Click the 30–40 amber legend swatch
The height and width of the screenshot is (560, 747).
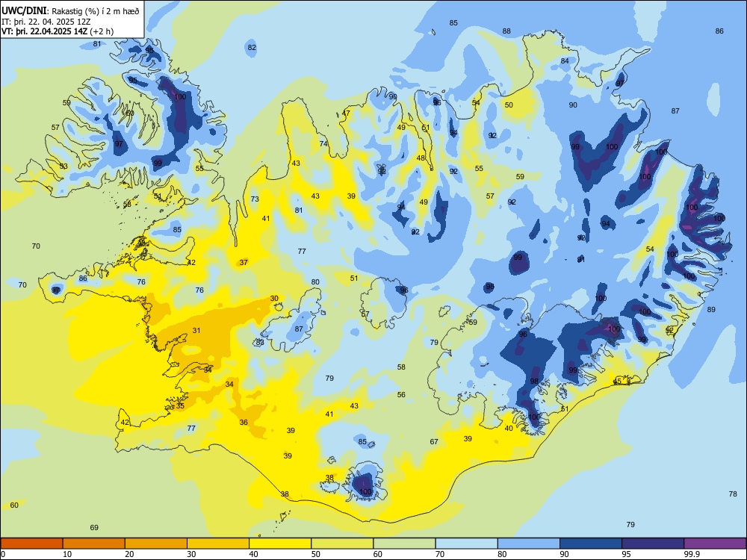click(x=218, y=544)
